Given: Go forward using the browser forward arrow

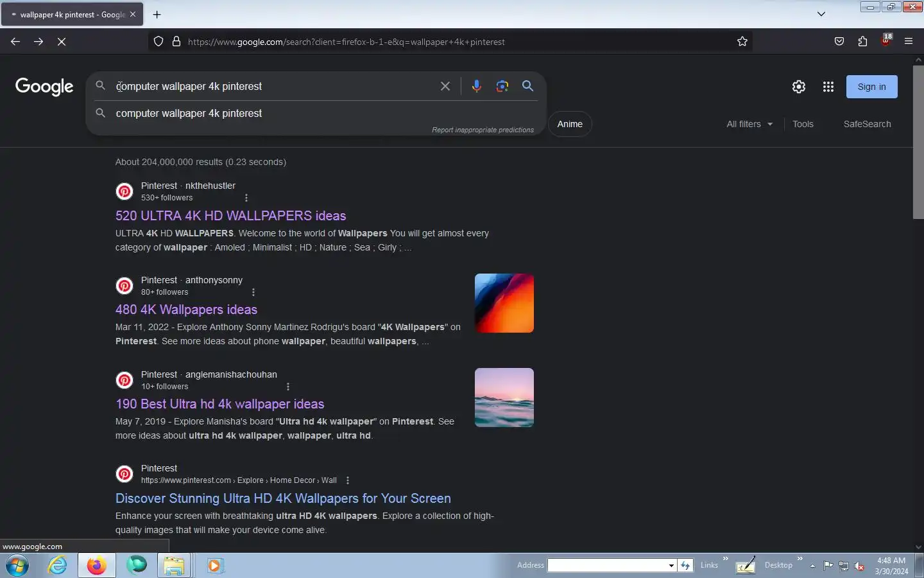Looking at the screenshot, I should pos(38,42).
